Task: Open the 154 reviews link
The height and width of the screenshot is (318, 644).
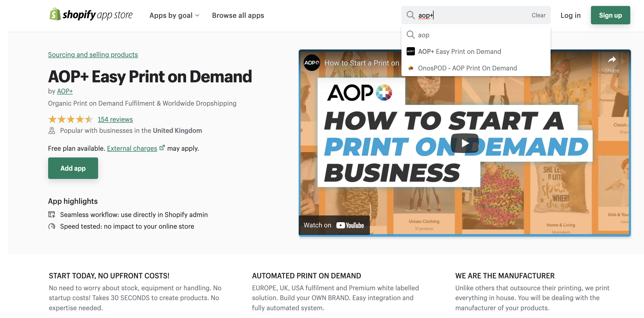Action: coord(115,119)
